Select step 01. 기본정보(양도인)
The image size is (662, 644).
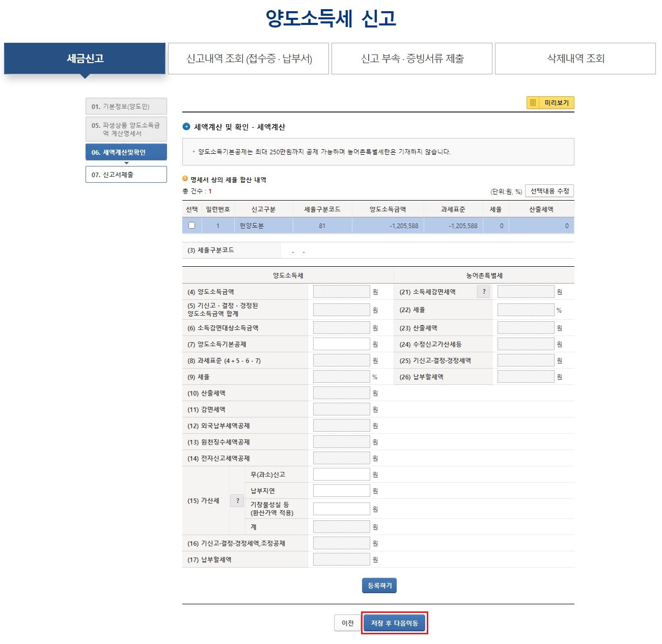pos(126,106)
